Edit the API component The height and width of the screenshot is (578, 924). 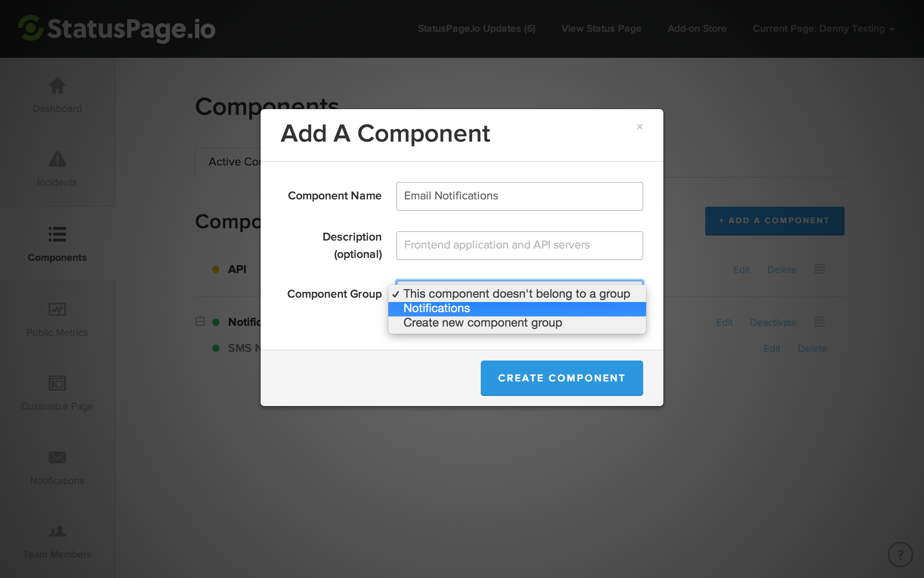click(x=741, y=270)
